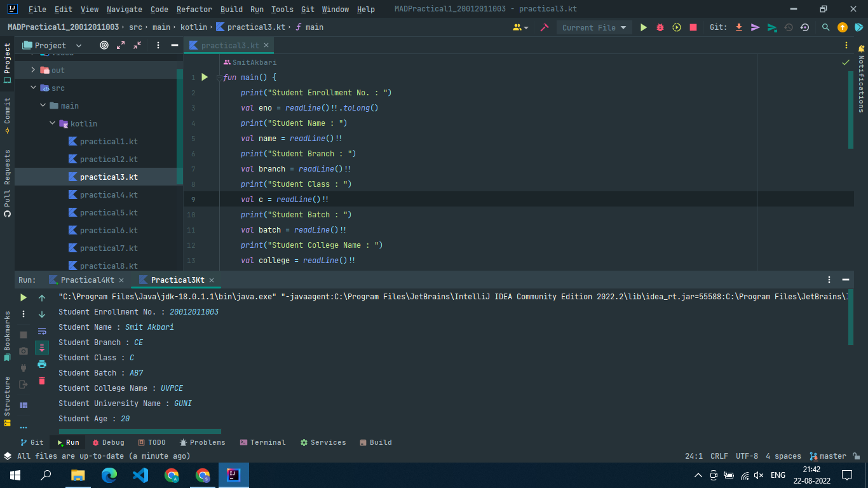Image resolution: width=868 pixels, height=488 pixels.
Task: Close the practical3.kt editor tab
Action: tap(266, 45)
